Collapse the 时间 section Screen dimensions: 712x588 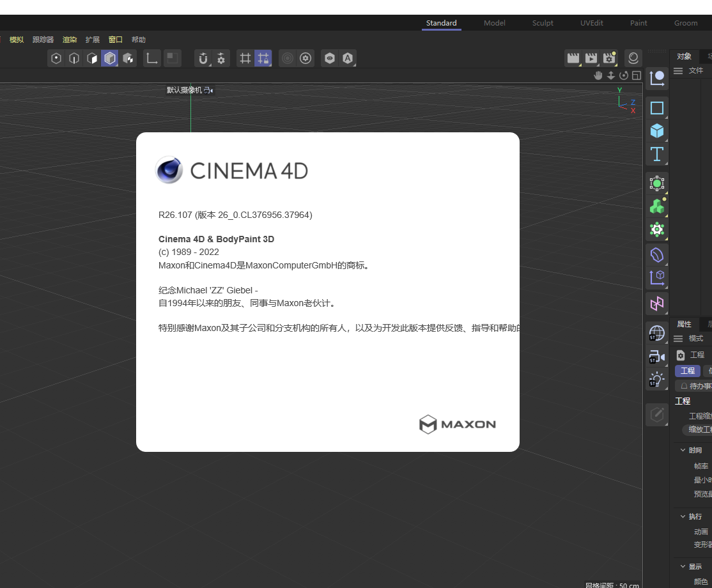tap(684, 449)
